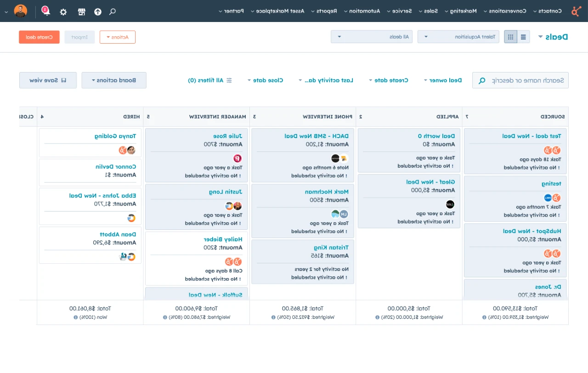Image resolution: width=588 pixels, height=373 pixels.
Task: Click the avatars on Mark Hochman card
Action: pyautogui.click(x=340, y=214)
